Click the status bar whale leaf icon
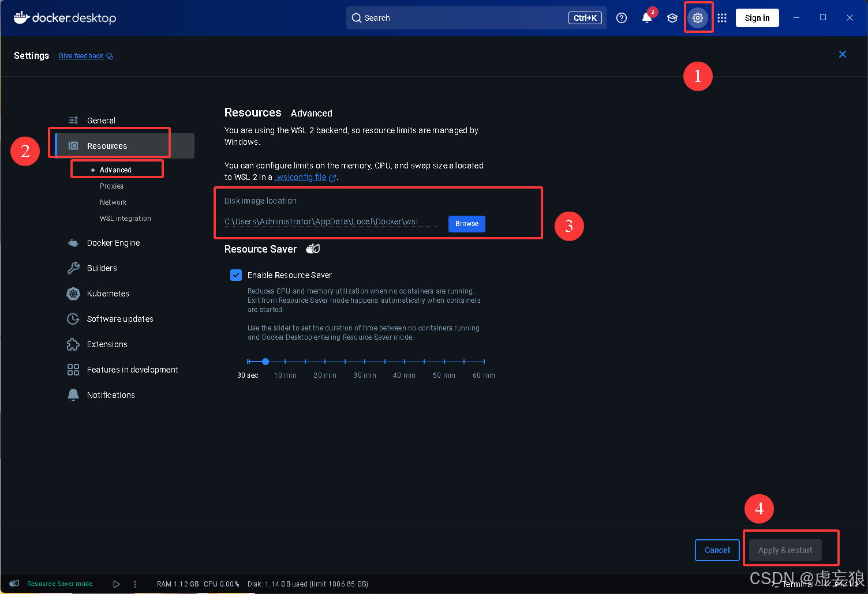Viewport: 868px width, 594px height. click(x=14, y=584)
